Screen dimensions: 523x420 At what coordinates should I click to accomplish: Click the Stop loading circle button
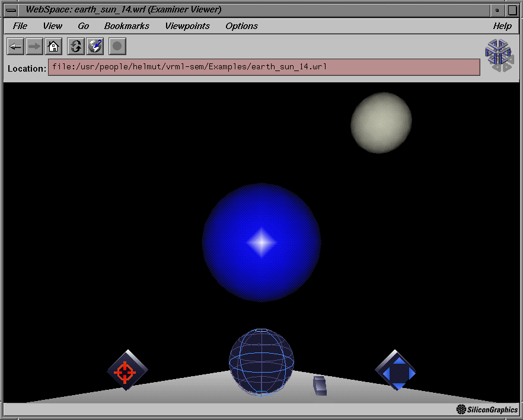coord(117,46)
